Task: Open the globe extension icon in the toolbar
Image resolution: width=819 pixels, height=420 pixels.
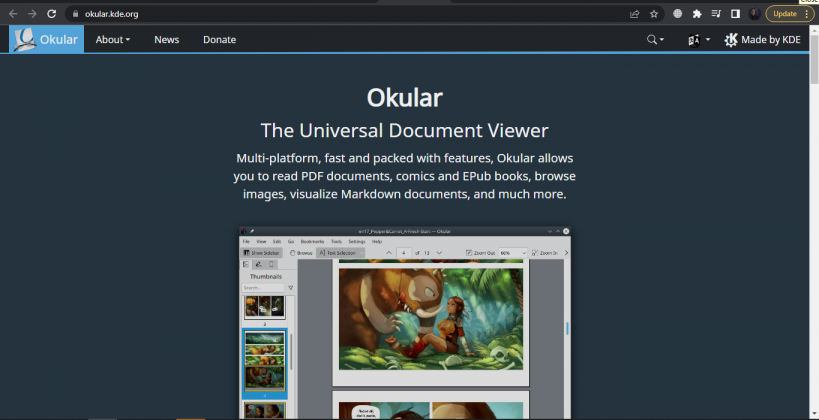Action: coord(677,14)
